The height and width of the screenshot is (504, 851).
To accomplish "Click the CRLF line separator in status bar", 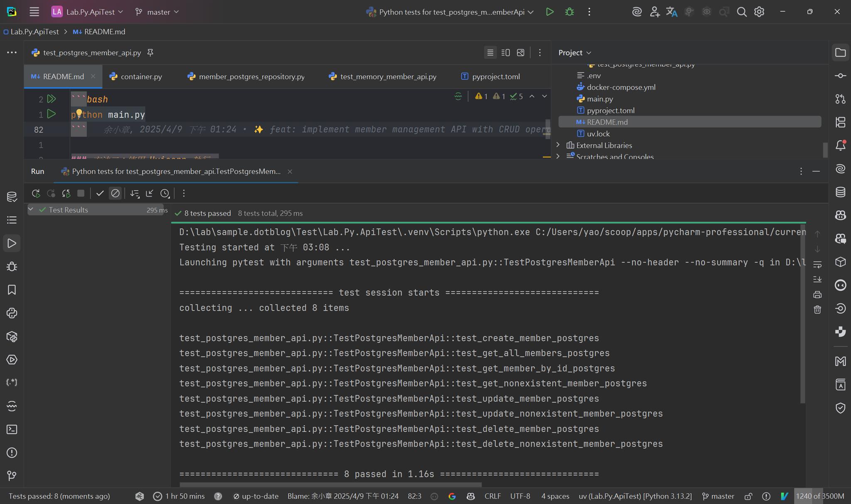I will (492, 496).
